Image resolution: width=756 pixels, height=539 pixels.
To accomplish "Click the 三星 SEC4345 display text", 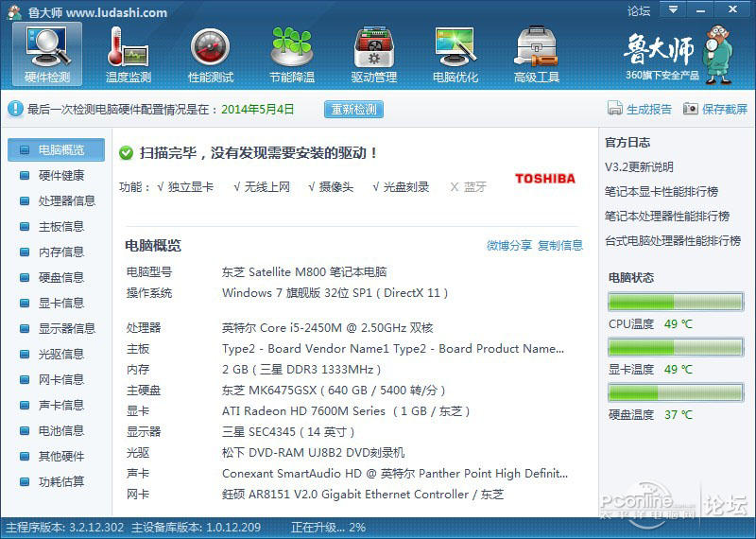I will [288, 432].
